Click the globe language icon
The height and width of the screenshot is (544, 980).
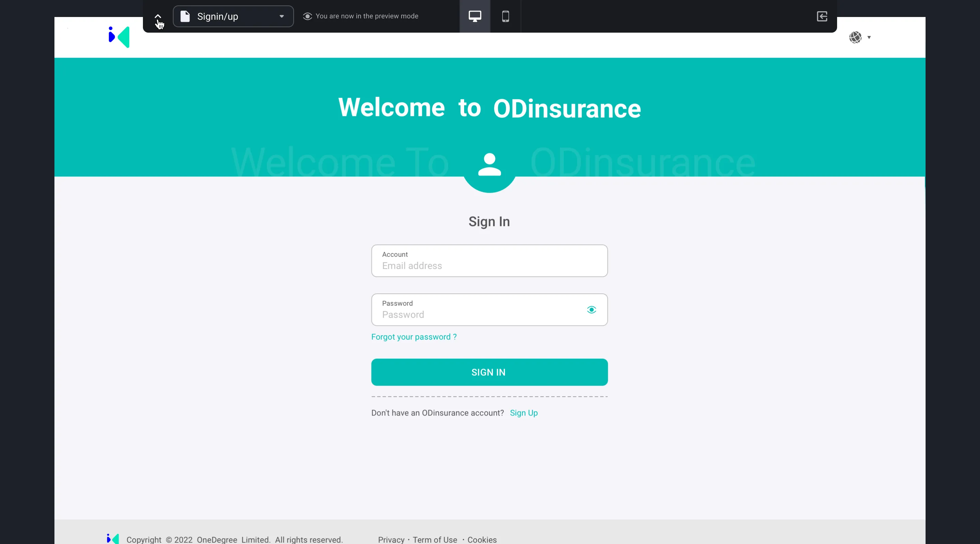tap(855, 37)
